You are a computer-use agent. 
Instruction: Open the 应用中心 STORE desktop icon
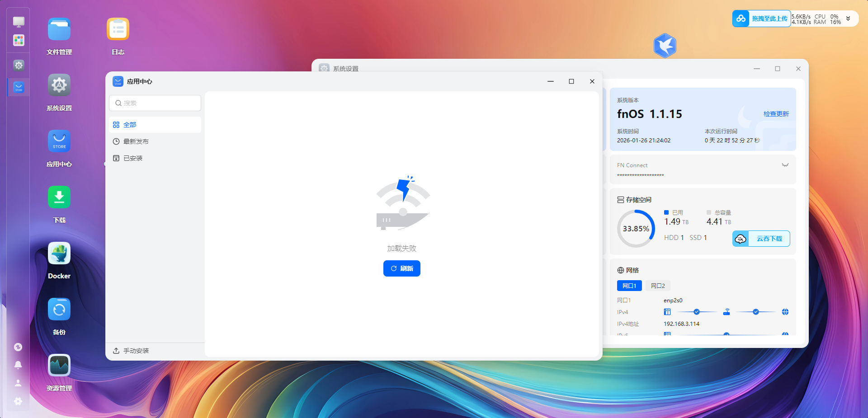(x=59, y=141)
